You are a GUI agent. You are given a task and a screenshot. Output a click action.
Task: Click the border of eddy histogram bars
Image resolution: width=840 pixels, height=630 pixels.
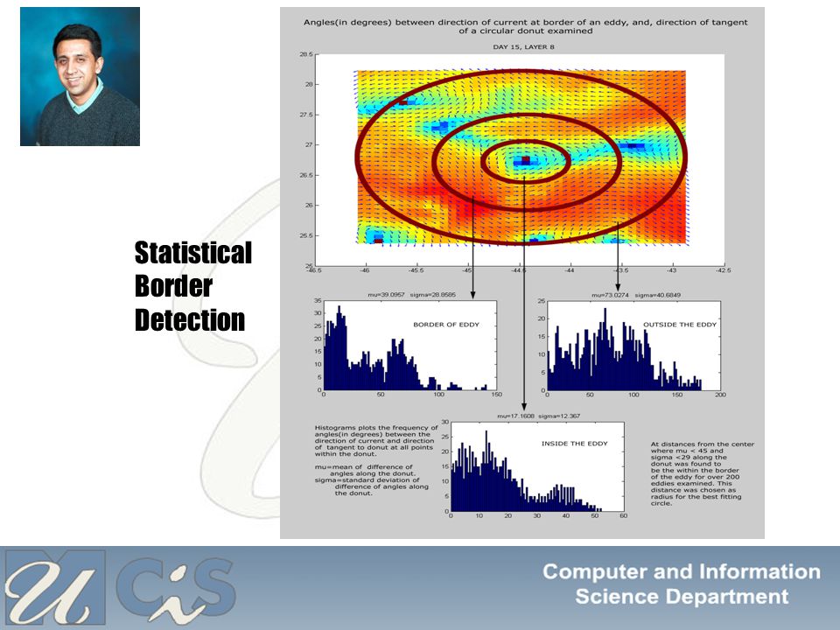(405, 347)
